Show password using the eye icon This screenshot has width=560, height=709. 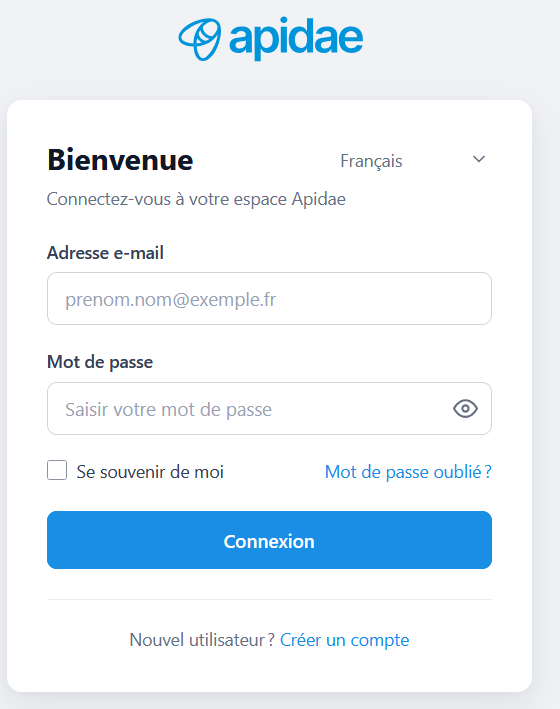point(465,409)
